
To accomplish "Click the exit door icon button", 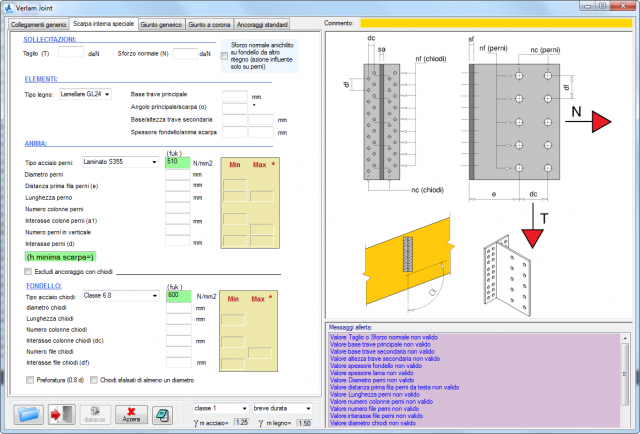I will [x=61, y=415].
